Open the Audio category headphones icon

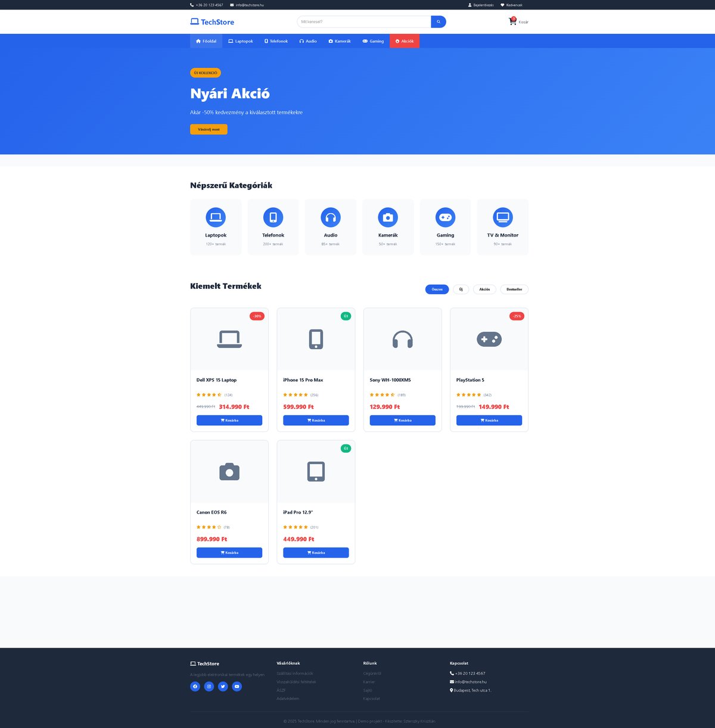tap(331, 217)
